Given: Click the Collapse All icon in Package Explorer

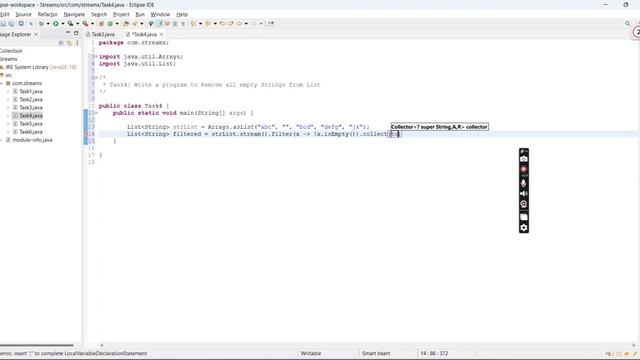Looking at the screenshot, I should coord(61,43).
